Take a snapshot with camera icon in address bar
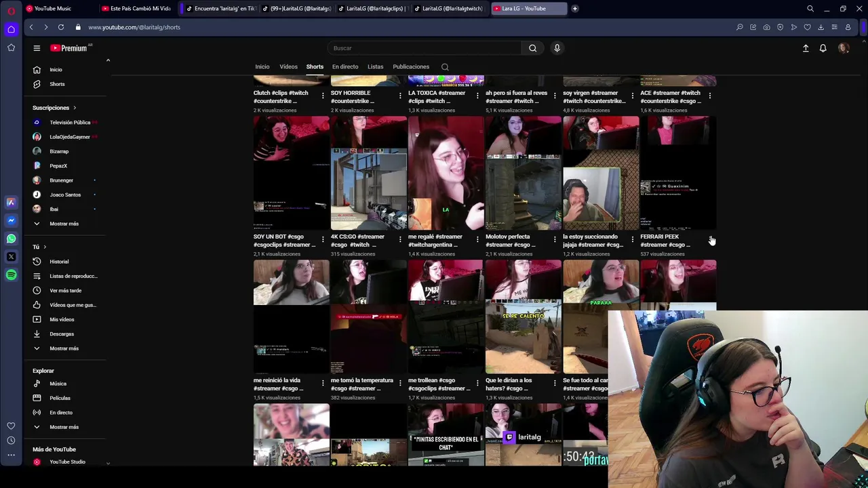The width and height of the screenshot is (868, 488). tap(766, 27)
